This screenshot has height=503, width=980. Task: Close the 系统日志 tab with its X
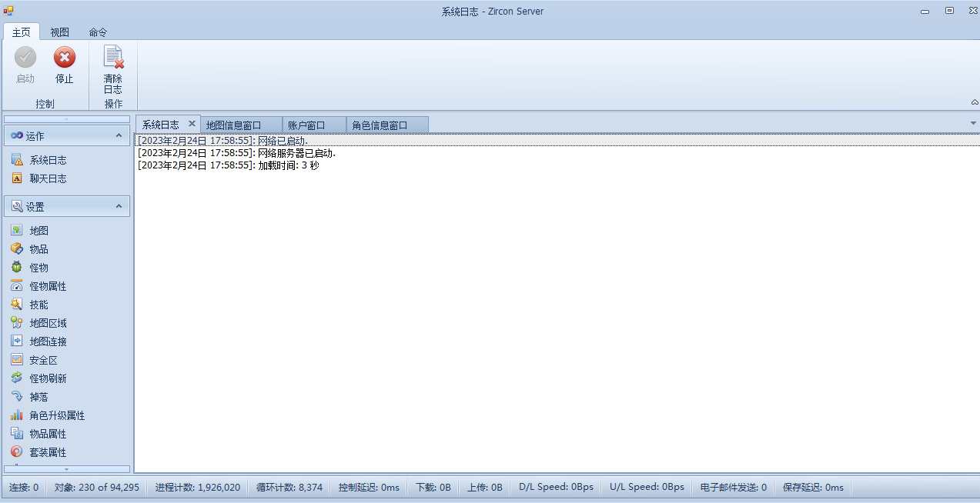[192, 123]
